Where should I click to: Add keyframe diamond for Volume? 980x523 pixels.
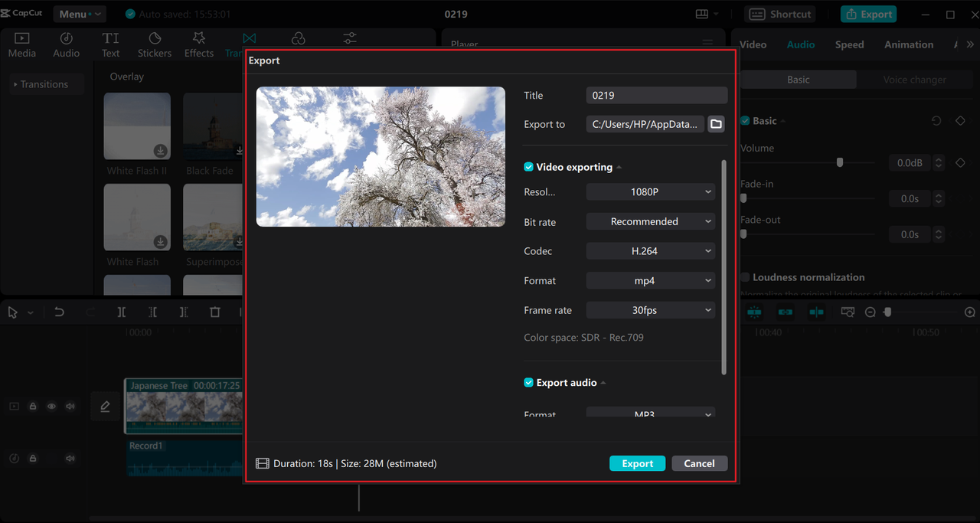click(x=960, y=163)
